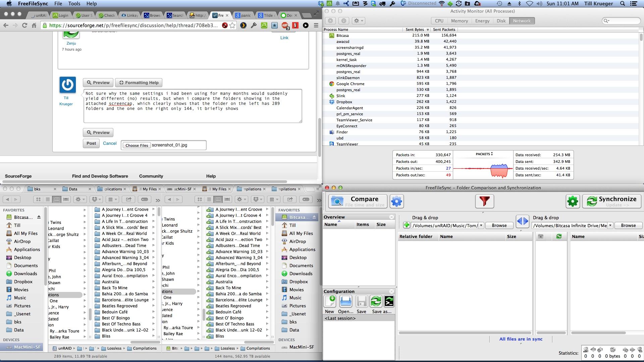
Task: Click the New configuration icon
Action: 330,301
